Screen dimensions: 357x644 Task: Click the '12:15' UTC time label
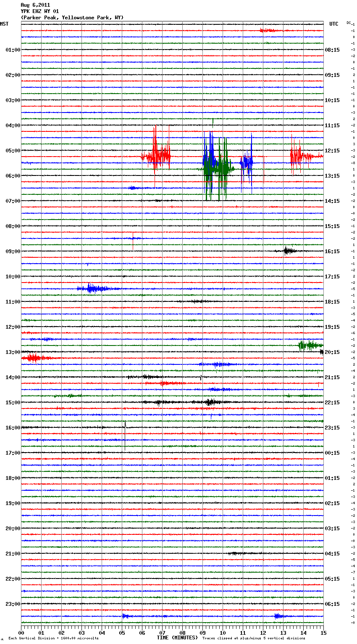click(332, 151)
